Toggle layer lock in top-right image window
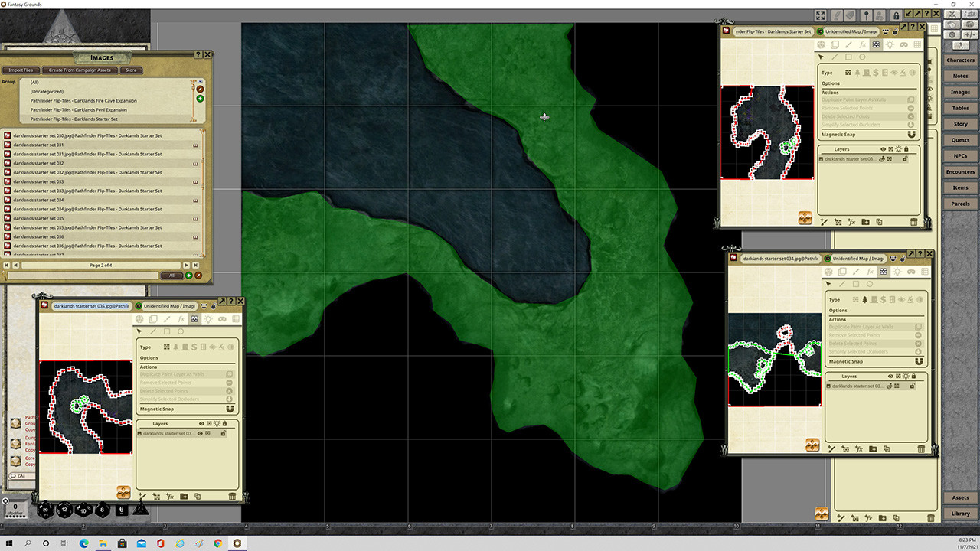This screenshot has width=980, height=551. (905, 159)
